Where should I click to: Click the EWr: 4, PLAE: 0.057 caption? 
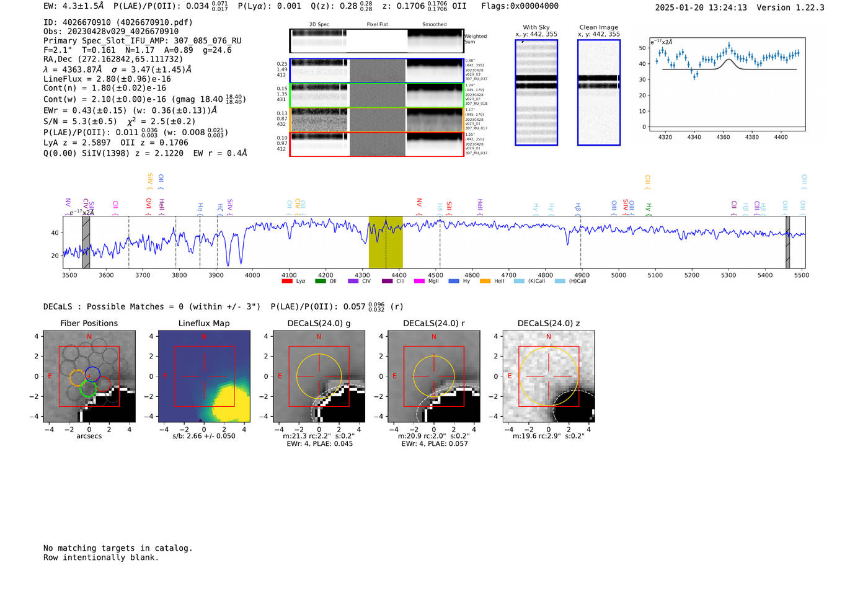coord(435,444)
